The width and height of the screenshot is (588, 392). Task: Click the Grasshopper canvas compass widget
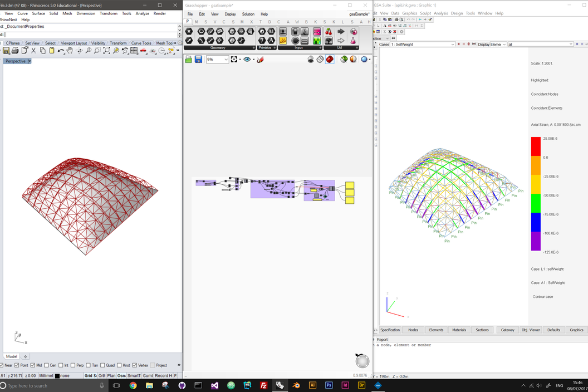(362, 361)
